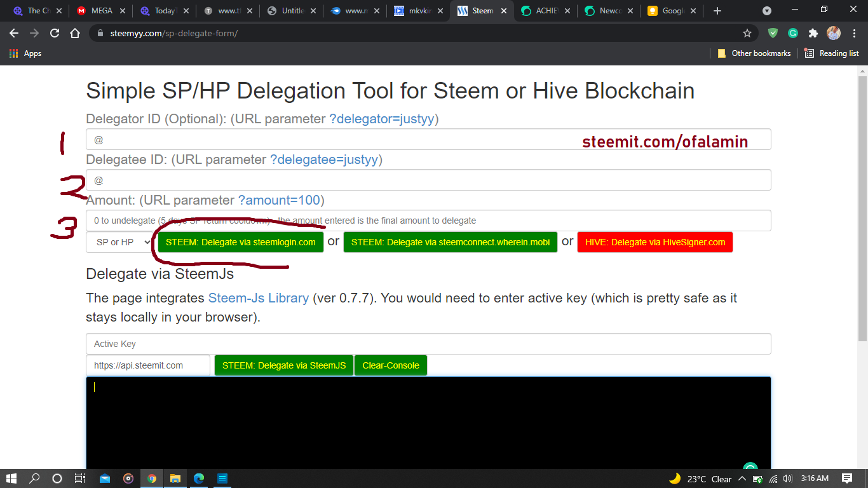The width and height of the screenshot is (868, 488).
Task: Open the green shield extension
Action: tap(773, 33)
